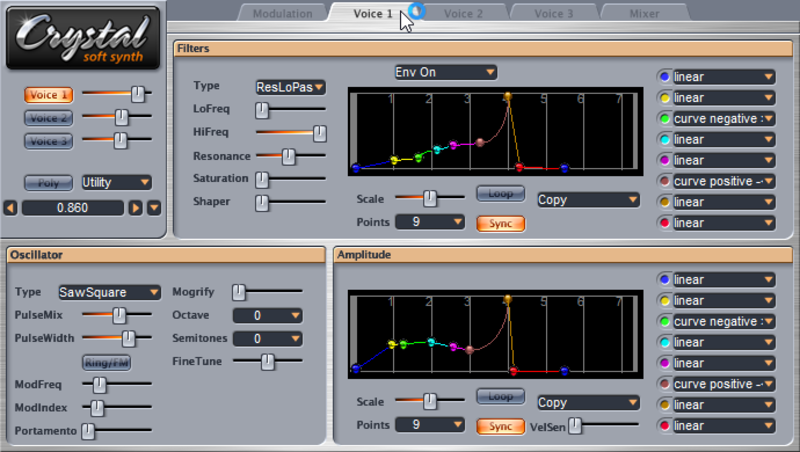800x452 pixels.
Task: Select yellow point dot in Amplitude curve list
Action: click(664, 301)
